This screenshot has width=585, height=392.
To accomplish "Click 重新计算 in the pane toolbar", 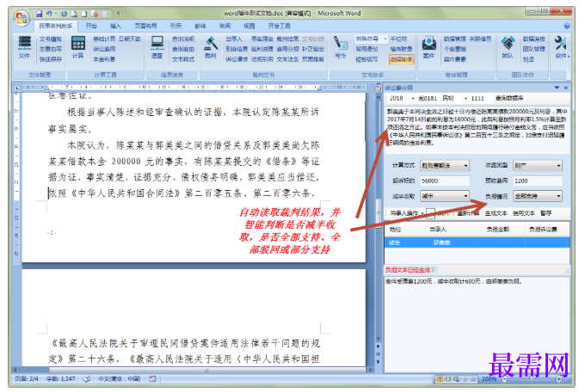I will [x=469, y=213].
